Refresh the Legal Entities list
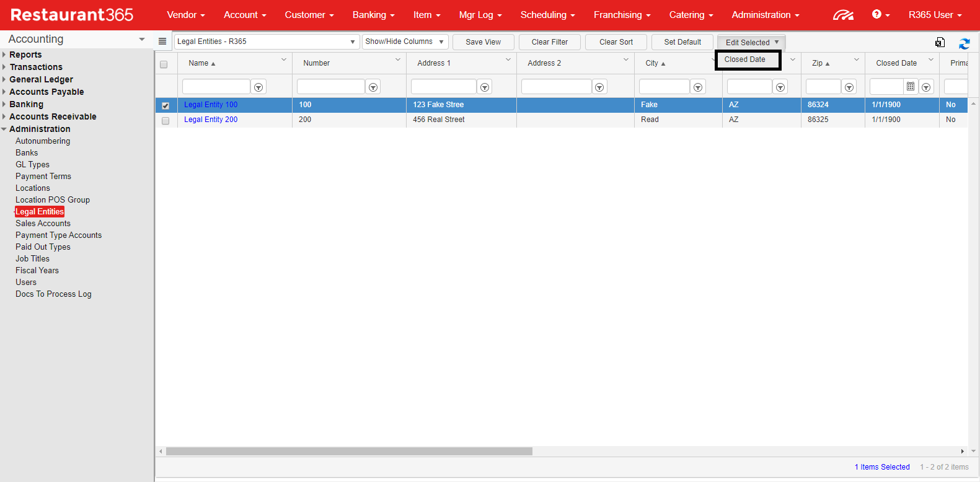The height and width of the screenshot is (482, 980). [x=965, y=43]
